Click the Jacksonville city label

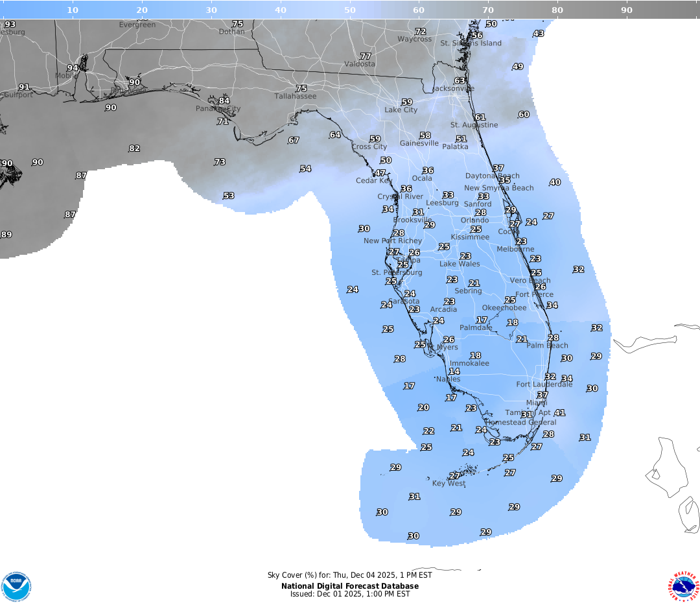tap(452, 88)
